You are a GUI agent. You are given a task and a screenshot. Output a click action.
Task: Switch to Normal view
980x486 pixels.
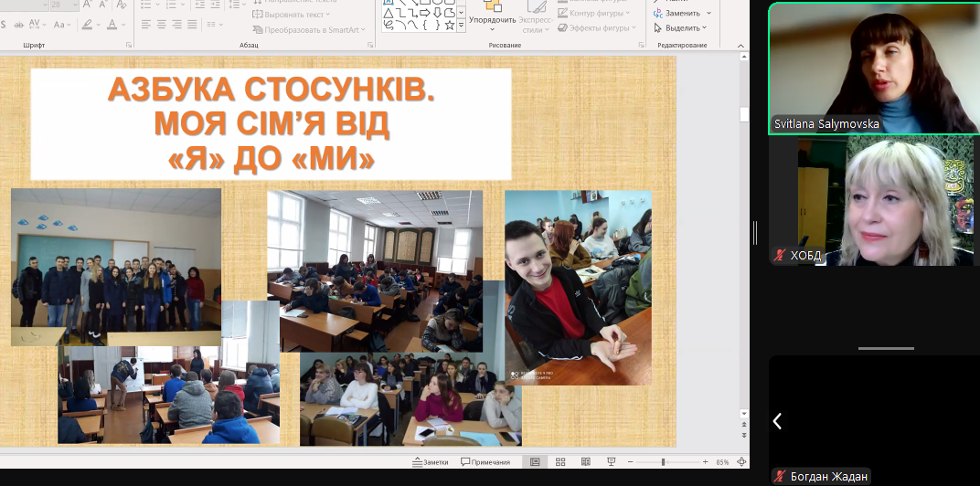coord(535,462)
